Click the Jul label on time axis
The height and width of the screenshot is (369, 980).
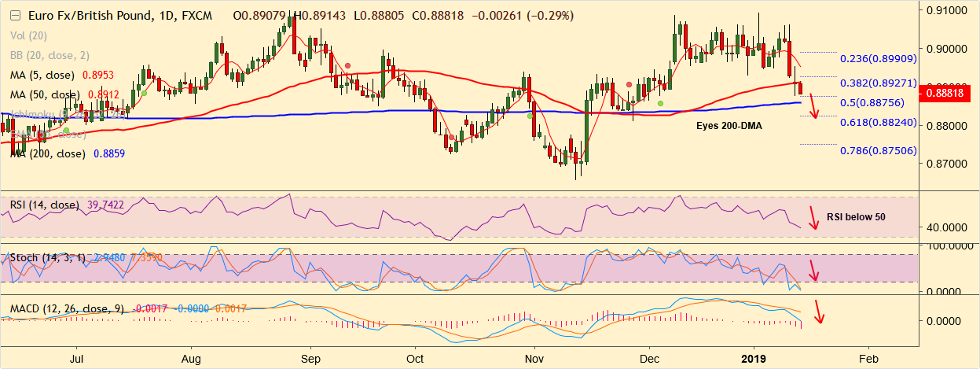coord(77,358)
